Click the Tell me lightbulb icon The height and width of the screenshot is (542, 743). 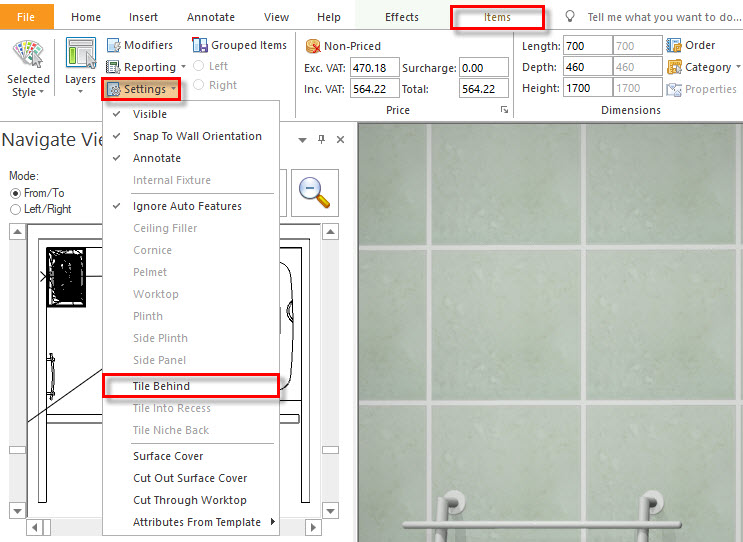pos(570,17)
